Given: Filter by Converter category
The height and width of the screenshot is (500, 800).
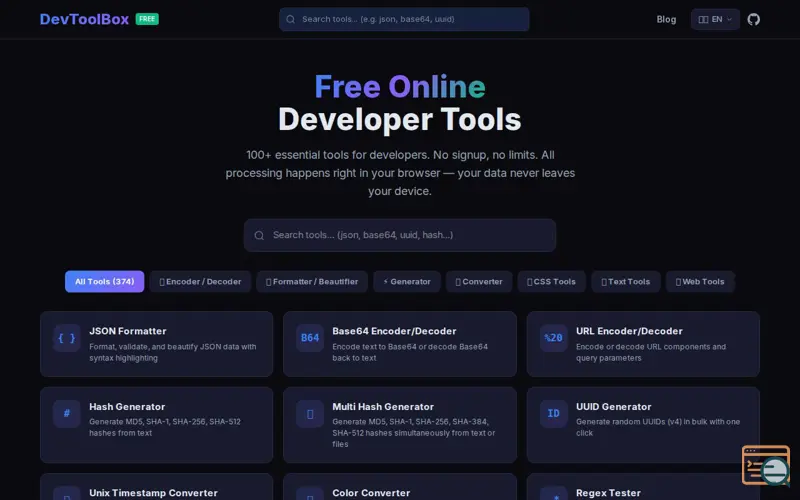Looking at the screenshot, I should 479,282.
